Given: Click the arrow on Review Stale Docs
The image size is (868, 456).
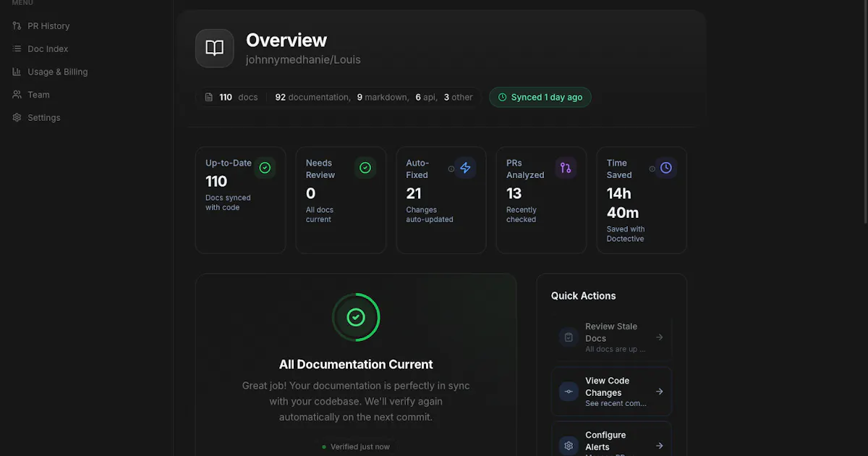Looking at the screenshot, I should (659, 337).
